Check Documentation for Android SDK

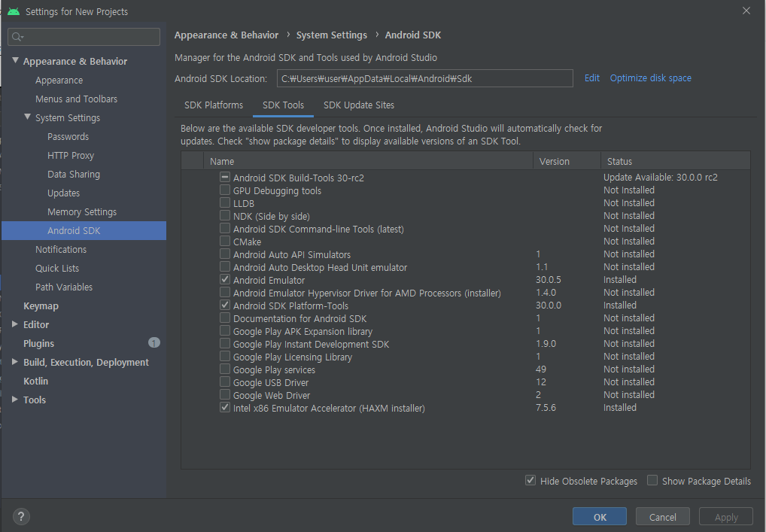click(x=225, y=318)
